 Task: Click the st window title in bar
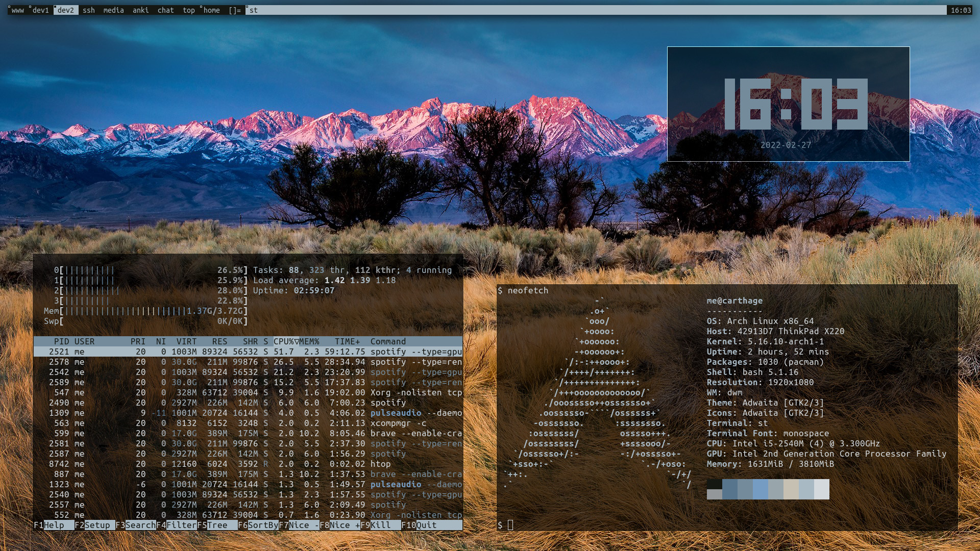[596, 10]
